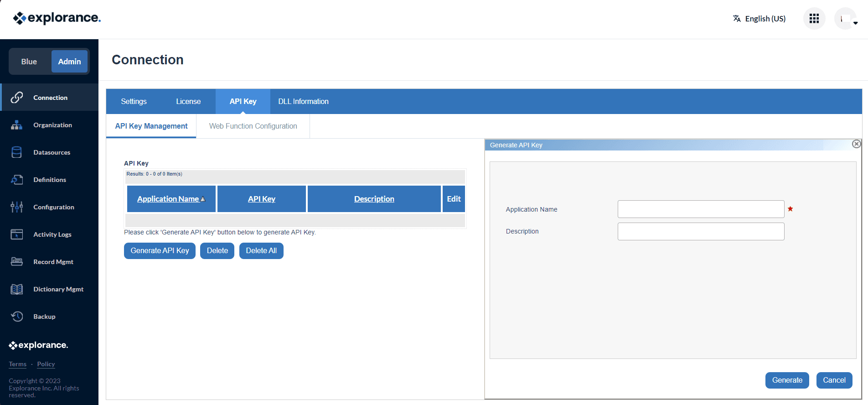
Task: Click the Generate button in dialog
Action: [x=787, y=380]
